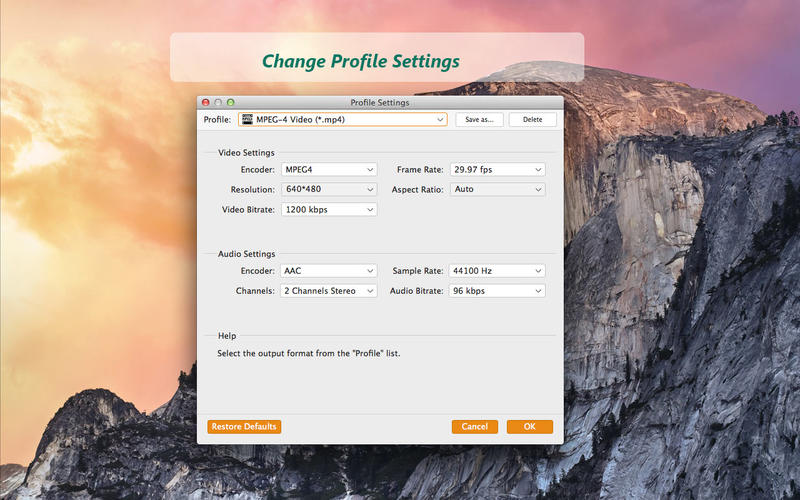Image resolution: width=800 pixels, height=500 pixels.
Task: Change the Frame Rate dropdown from 29.97 fps
Action: [497, 169]
